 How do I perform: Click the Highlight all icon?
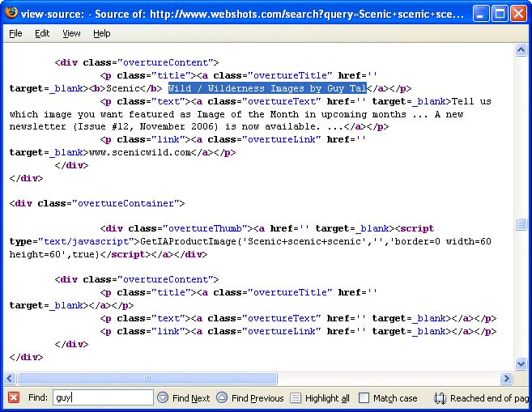pyautogui.click(x=296, y=397)
